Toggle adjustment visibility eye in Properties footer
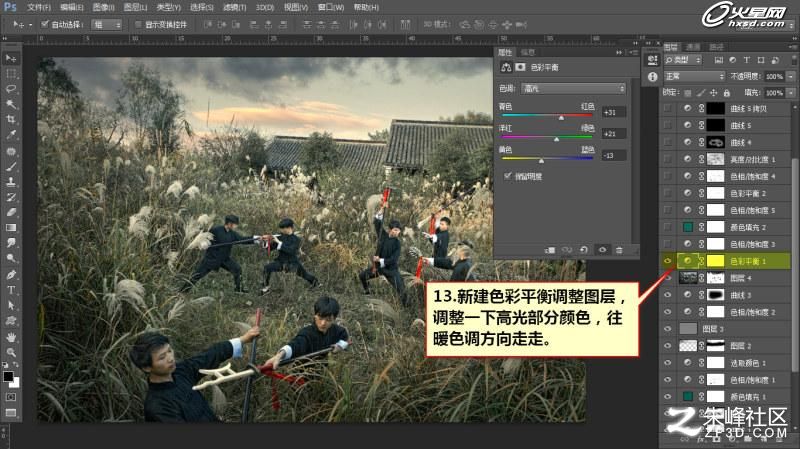Viewport: 800px width, 449px height. [602, 250]
